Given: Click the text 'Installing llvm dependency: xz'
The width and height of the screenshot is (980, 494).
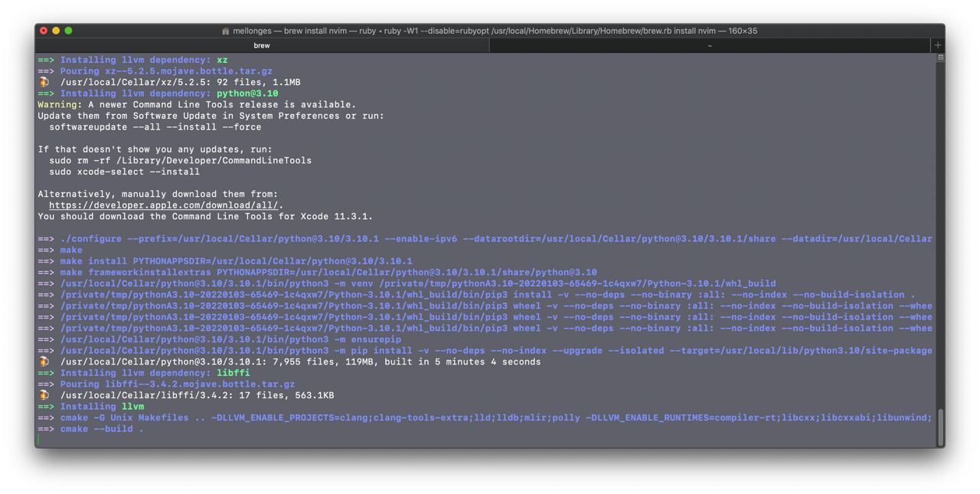Looking at the screenshot, I should (x=144, y=60).
